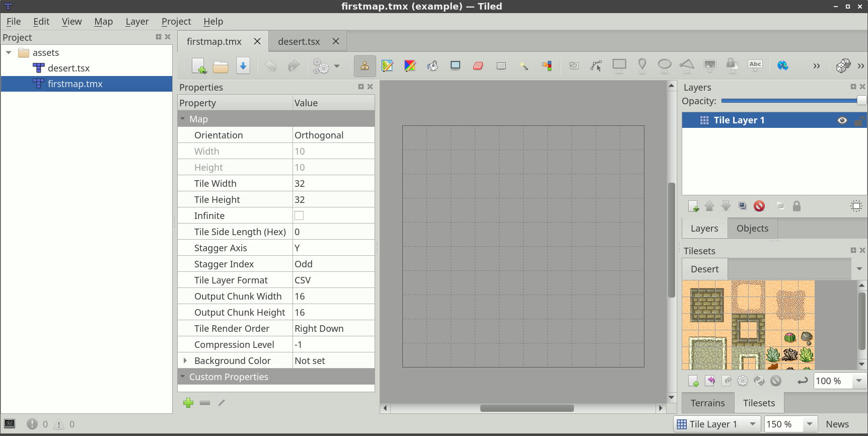Select the Eraser tool
This screenshot has width=868, height=436.
click(x=478, y=66)
